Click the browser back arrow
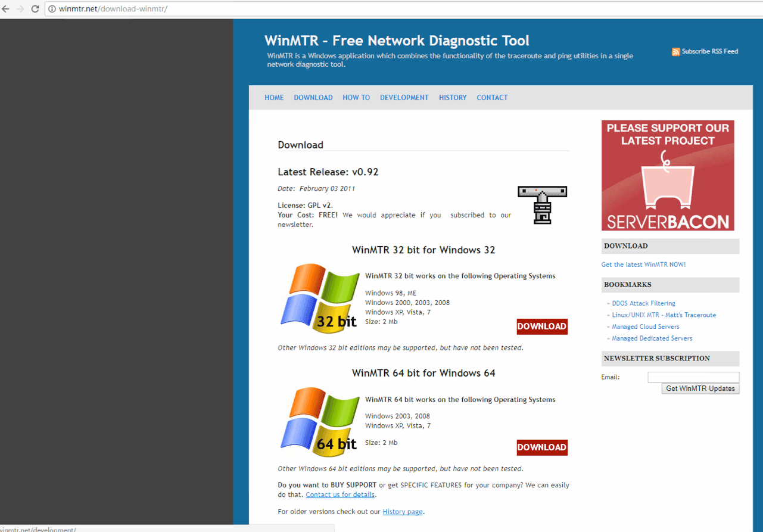The image size is (763, 532). click(x=5, y=9)
